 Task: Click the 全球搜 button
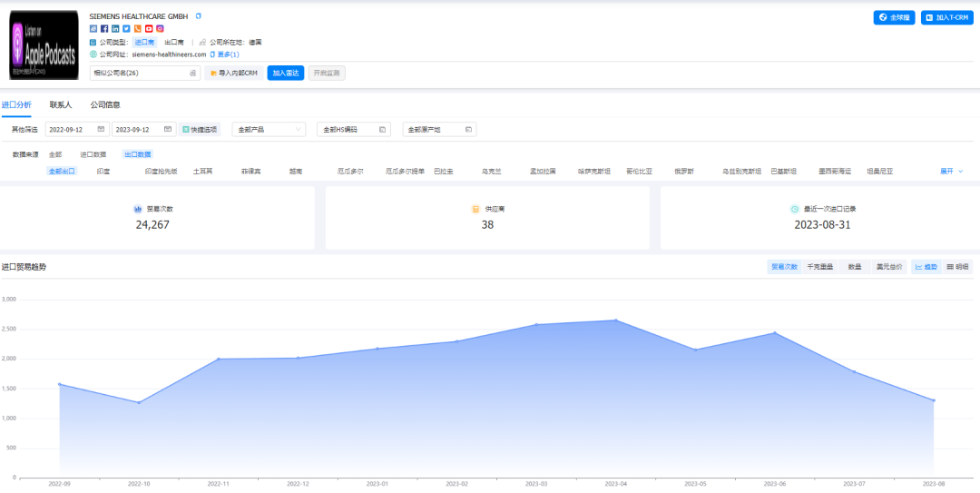894,17
